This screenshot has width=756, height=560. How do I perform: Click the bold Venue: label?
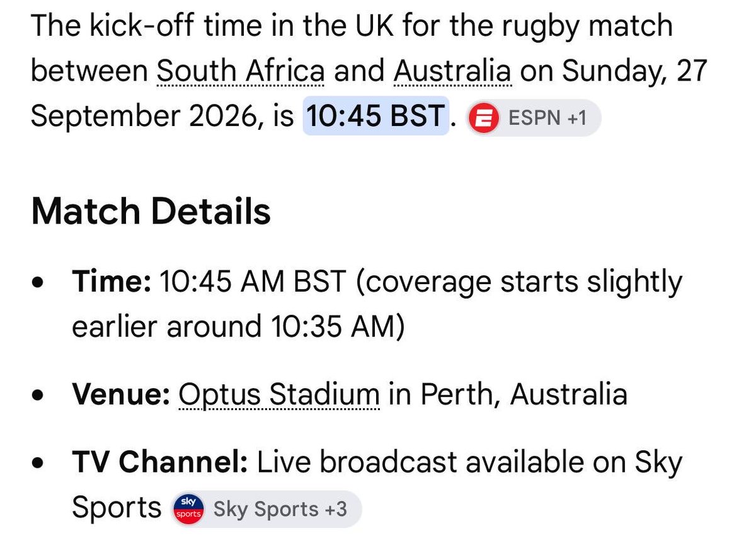[x=121, y=395]
